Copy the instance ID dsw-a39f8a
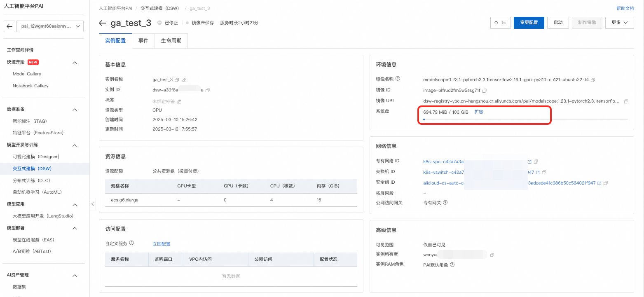The height and width of the screenshot is (297, 644). pyautogui.click(x=208, y=90)
